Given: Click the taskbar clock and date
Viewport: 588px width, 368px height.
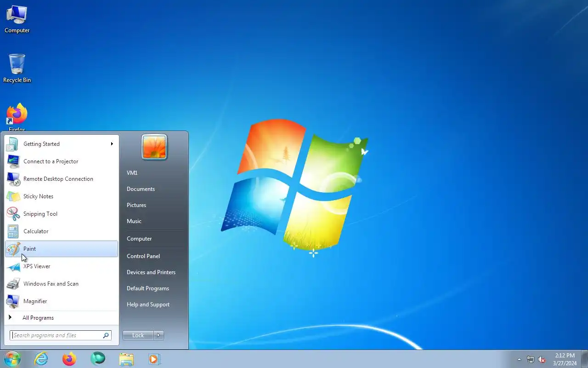Looking at the screenshot, I should click(x=565, y=359).
